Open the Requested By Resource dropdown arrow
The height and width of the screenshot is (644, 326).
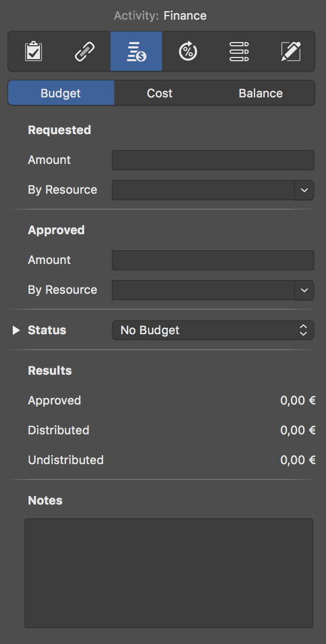click(x=304, y=190)
